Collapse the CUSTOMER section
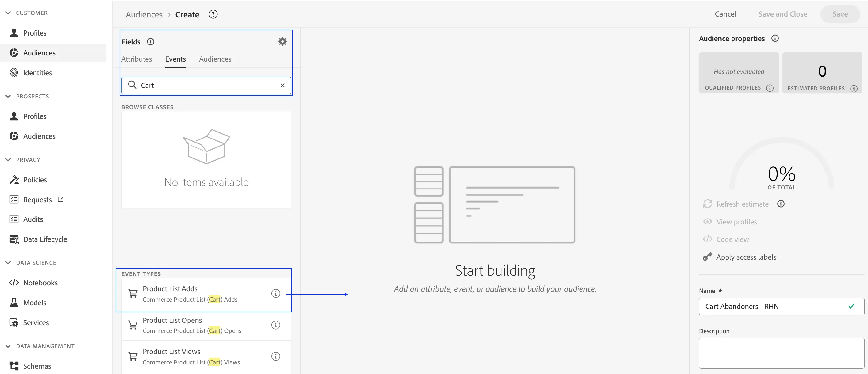The width and height of the screenshot is (868, 374). [8, 13]
